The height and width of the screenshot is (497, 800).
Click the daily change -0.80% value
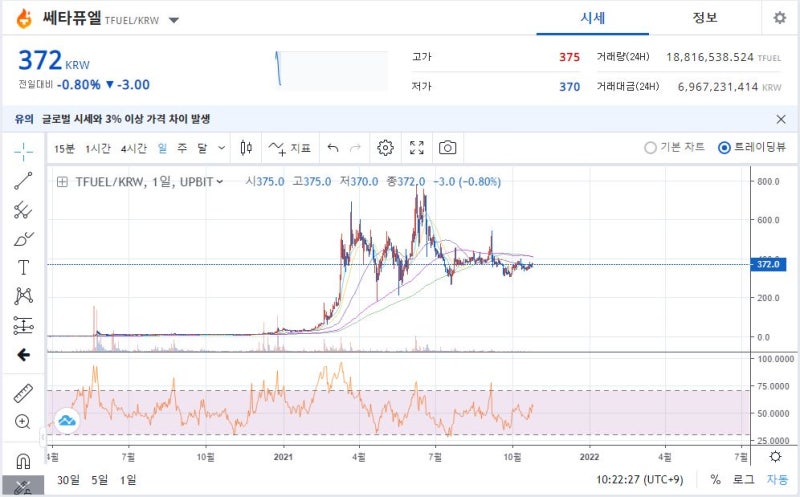click(79, 85)
